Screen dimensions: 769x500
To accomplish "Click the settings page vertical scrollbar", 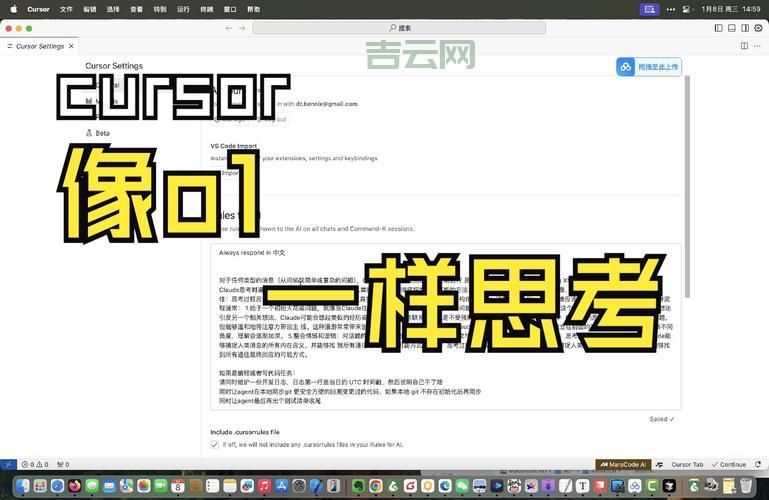I will (687, 186).
